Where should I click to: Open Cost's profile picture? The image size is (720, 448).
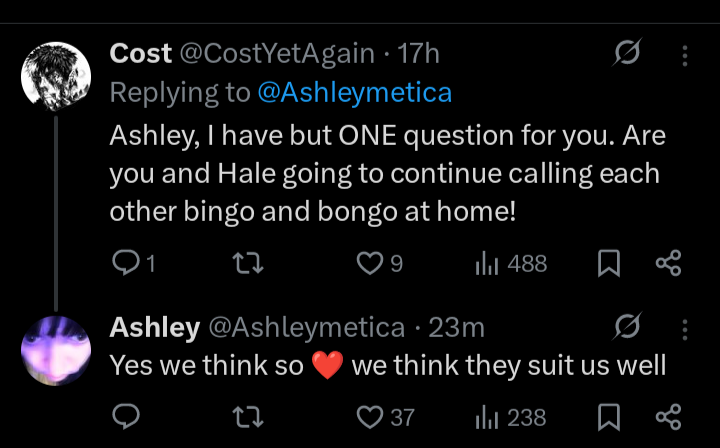56,77
